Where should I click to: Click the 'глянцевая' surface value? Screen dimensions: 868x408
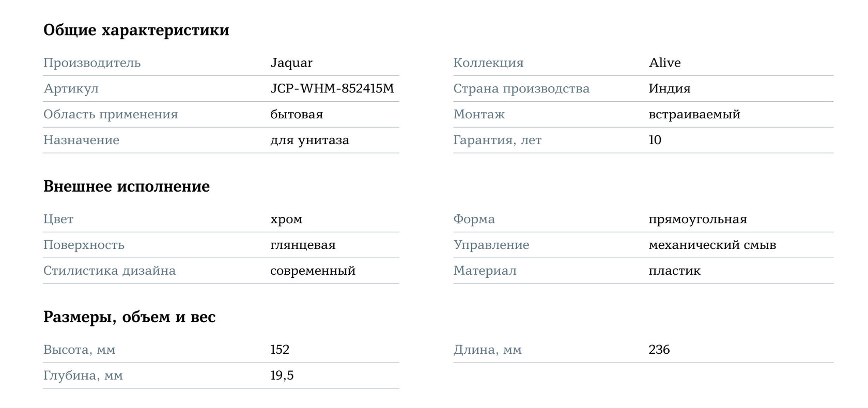point(303,245)
